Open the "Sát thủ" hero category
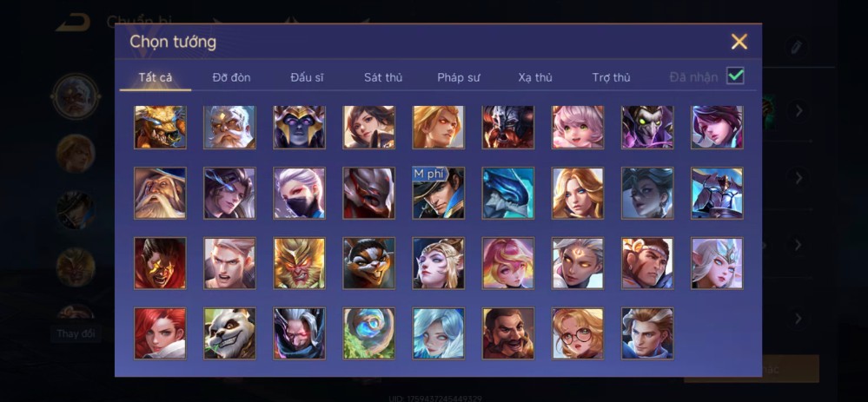The width and height of the screenshot is (868, 402). [x=383, y=77]
